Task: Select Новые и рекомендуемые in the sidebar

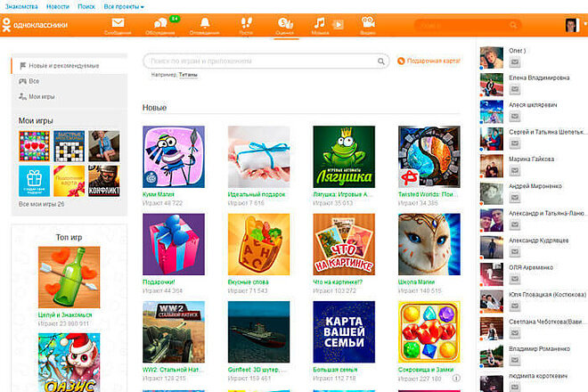Action: click(x=69, y=66)
